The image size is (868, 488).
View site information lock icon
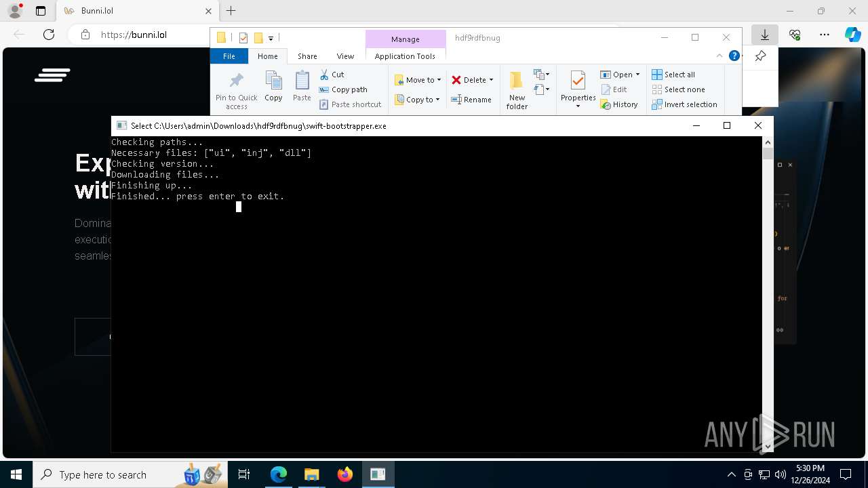pos(85,35)
